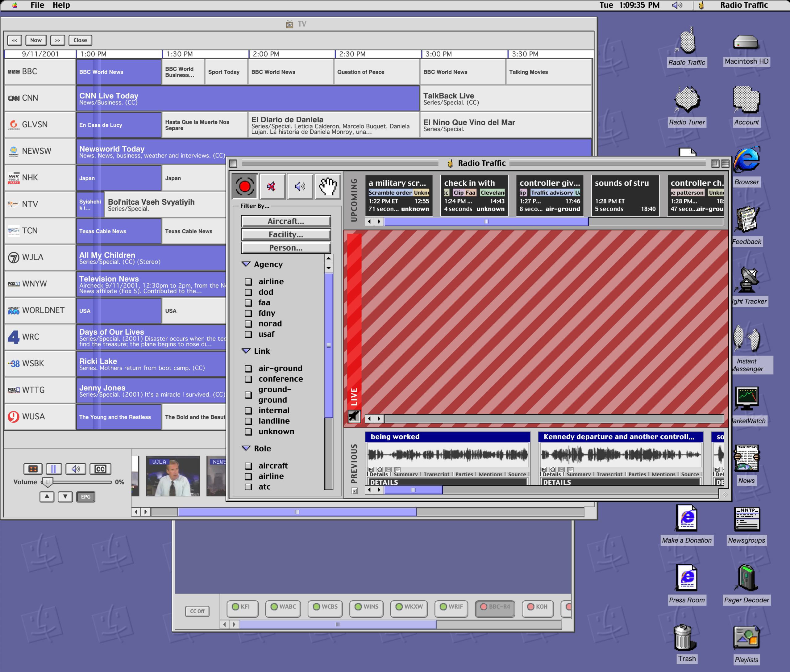Click the speaker button in the TV controls
This screenshot has height=672, width=790.
[x=76, y=469]
